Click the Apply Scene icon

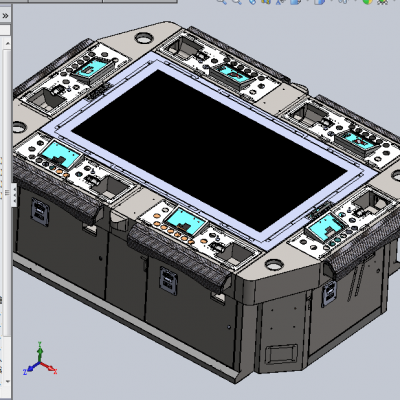tap(382, 2)
